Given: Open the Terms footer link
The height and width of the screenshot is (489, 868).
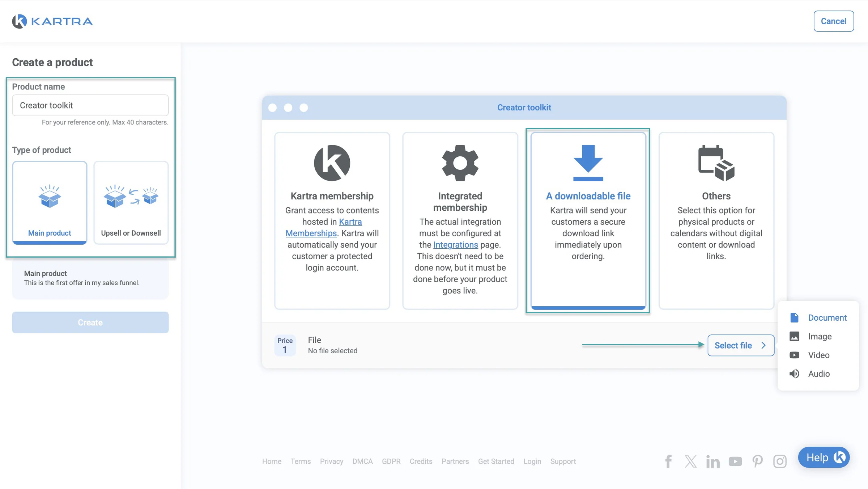Looking at the screenshot, I should tap(301, 461).
